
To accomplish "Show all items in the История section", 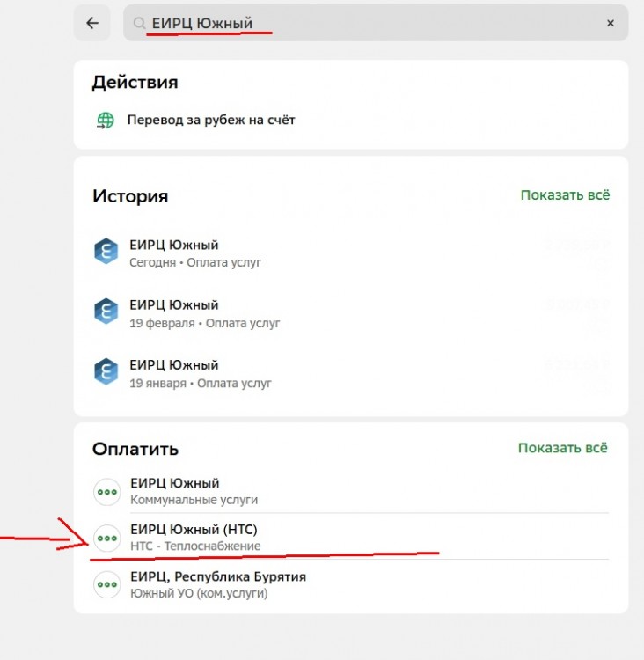I will 565,195.
